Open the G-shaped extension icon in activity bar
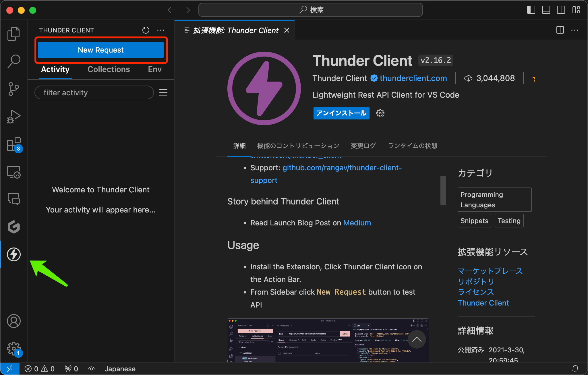Screen dimensions: 588x375 pos(13,227)
